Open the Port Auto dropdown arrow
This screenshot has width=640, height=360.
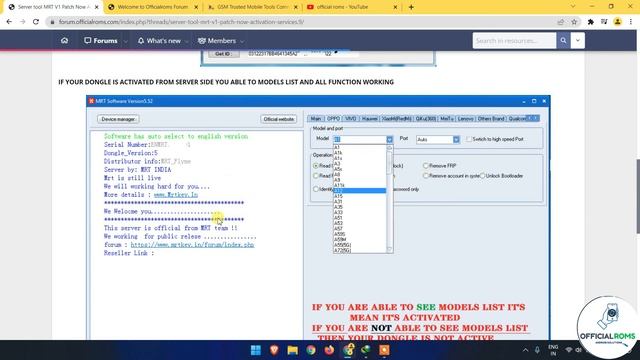456,140
